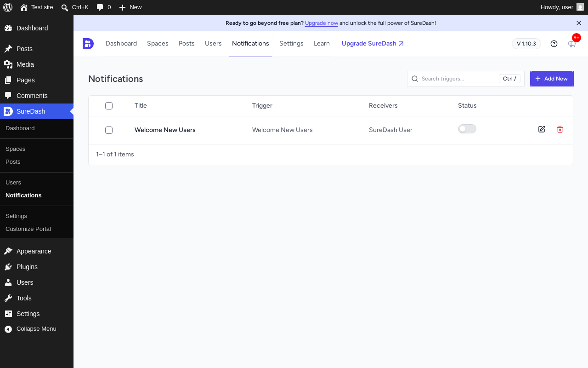Switch to the SureDash Dashboard tab
588x368 pixels.
pyautogui.click(x=121, y=44)
